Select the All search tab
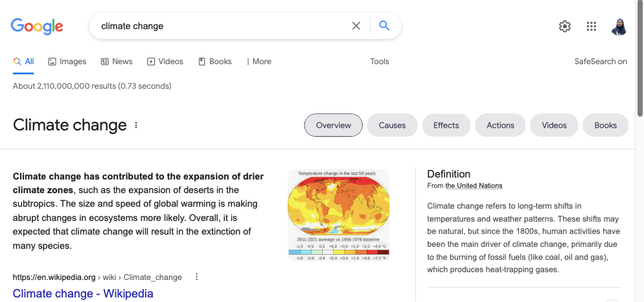Image resolution: width=644 pixels, height=302 pixels. [23, 62]
